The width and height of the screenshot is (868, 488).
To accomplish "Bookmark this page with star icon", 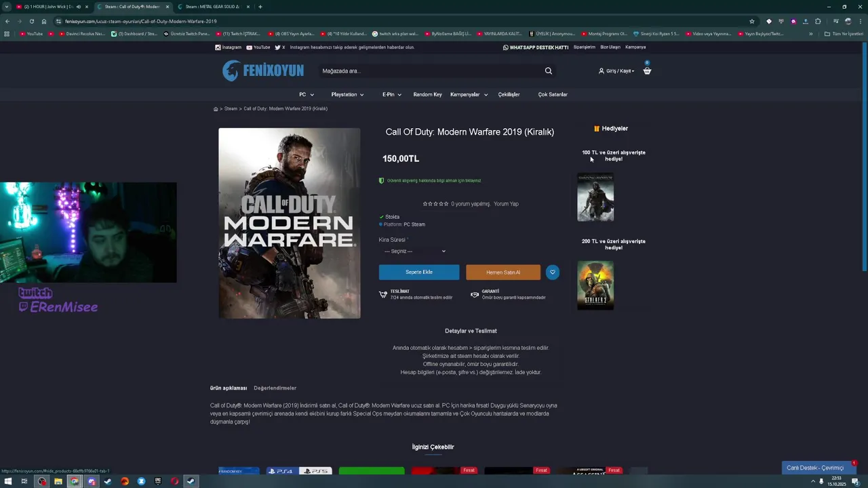I will coord(752,21).
